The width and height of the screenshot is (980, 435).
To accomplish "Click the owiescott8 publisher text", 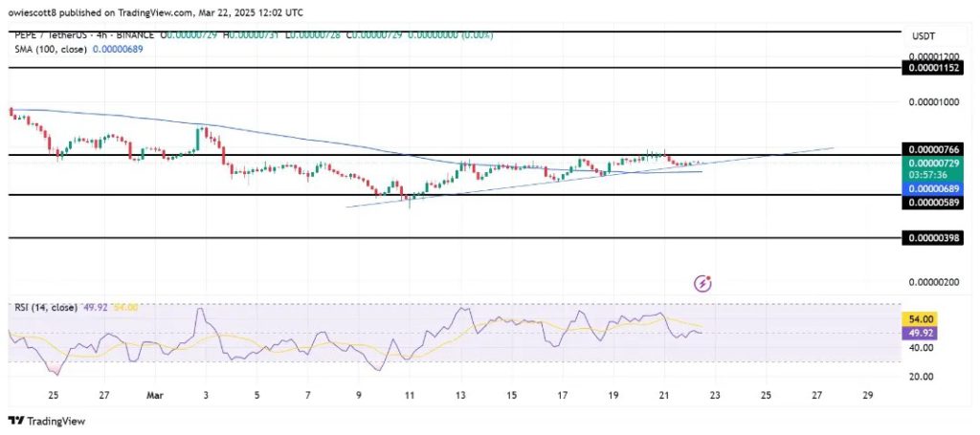I will point(40,11).
